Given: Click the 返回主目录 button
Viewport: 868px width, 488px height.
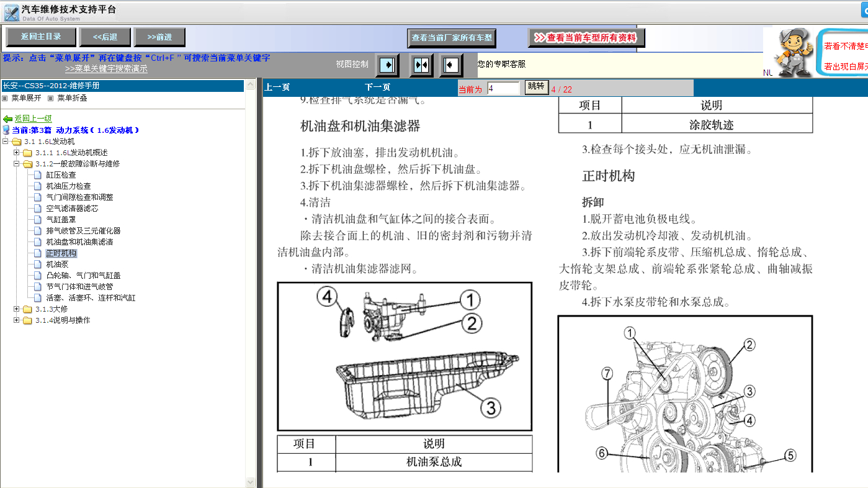Looking at the screenshot, I should click(x=42, y=37).
